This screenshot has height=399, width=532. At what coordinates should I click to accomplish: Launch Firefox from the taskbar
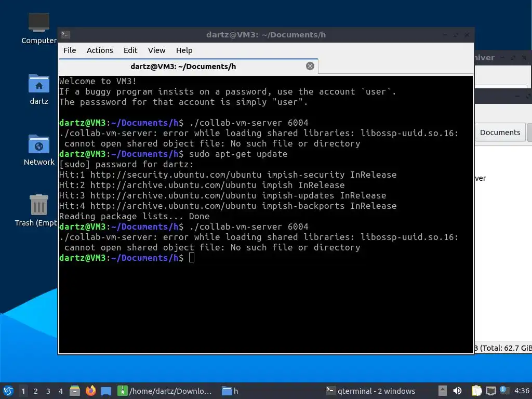point(90,391)
